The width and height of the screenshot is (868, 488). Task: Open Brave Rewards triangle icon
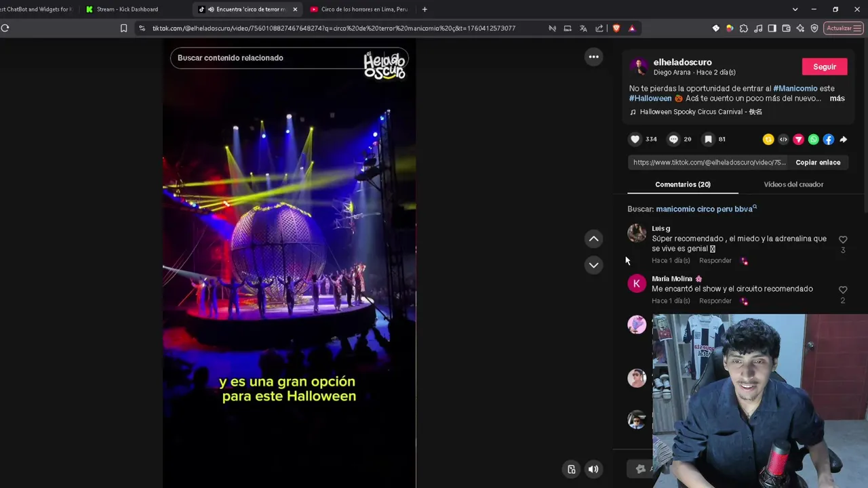coord(632,28)
